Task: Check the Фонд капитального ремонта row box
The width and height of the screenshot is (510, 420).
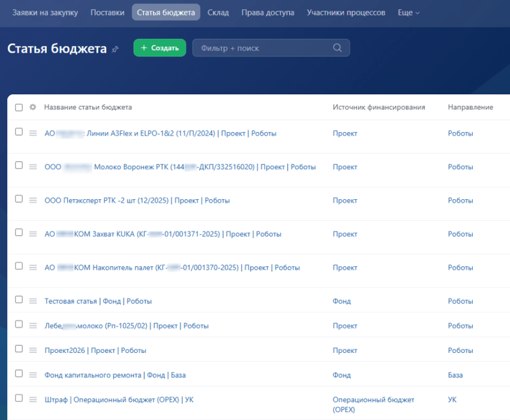Action: [x=19, y=373]
